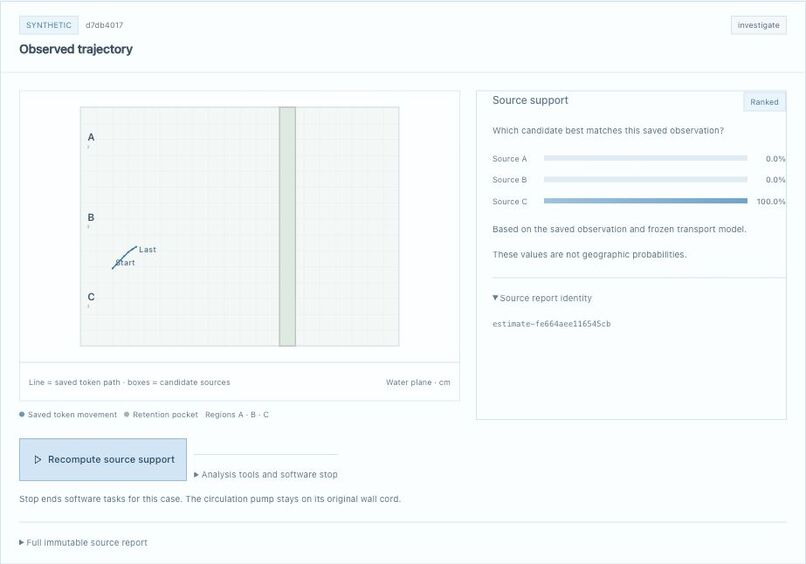Click the SYNTHETIC tag
806x564 pixels.
click(49, 25)
